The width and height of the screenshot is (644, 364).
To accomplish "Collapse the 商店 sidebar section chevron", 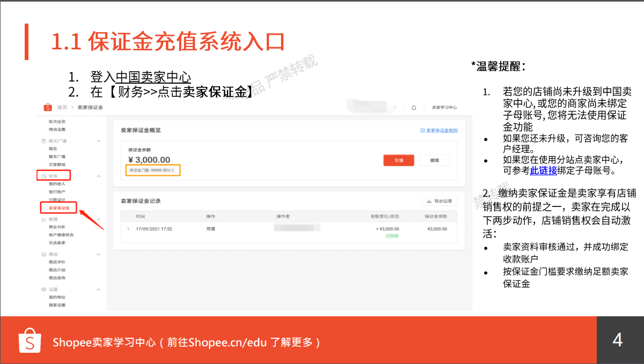I will pos(98,255).
